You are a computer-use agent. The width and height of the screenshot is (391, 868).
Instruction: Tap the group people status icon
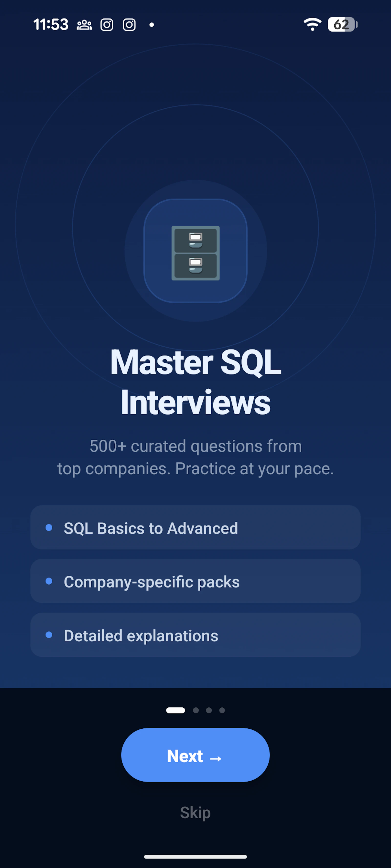(x=84, y=25)
